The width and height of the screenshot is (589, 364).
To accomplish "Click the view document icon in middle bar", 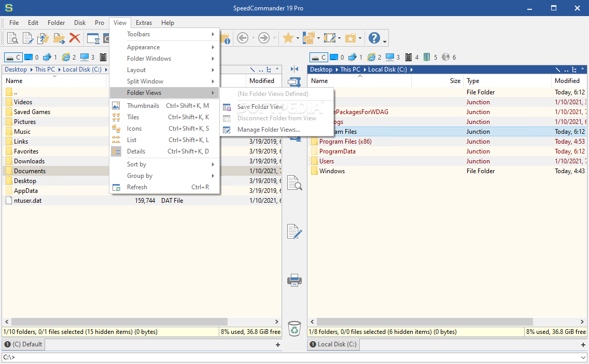I will [x=294, y=183].
